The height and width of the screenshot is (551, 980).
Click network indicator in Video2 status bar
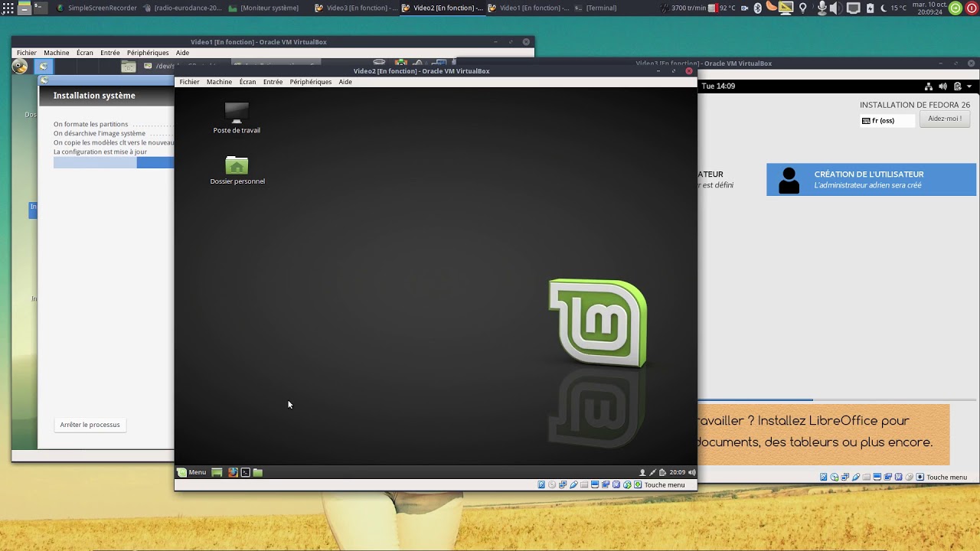coord(563,484)
